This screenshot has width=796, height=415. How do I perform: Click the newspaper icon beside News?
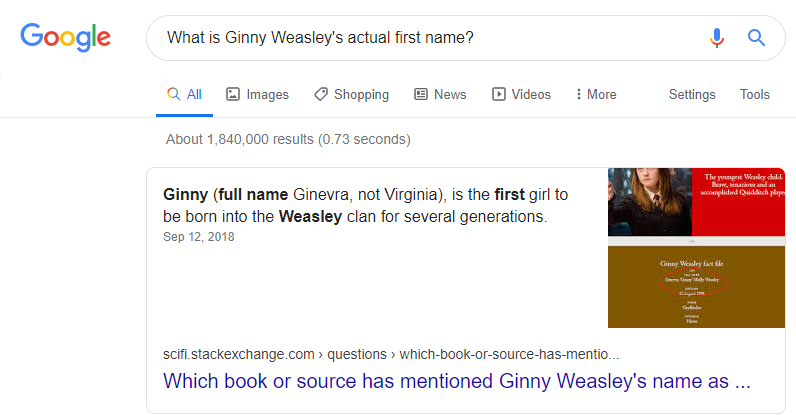point(421,94)
